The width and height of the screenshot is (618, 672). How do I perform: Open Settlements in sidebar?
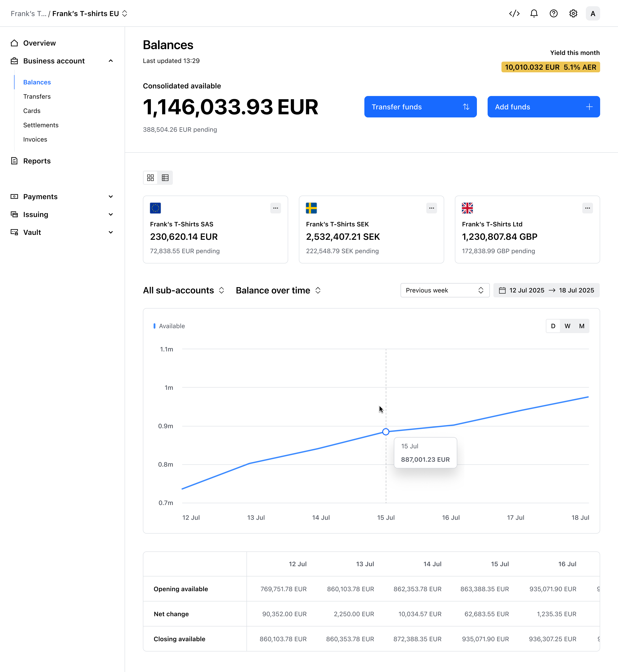click(41, 125)
